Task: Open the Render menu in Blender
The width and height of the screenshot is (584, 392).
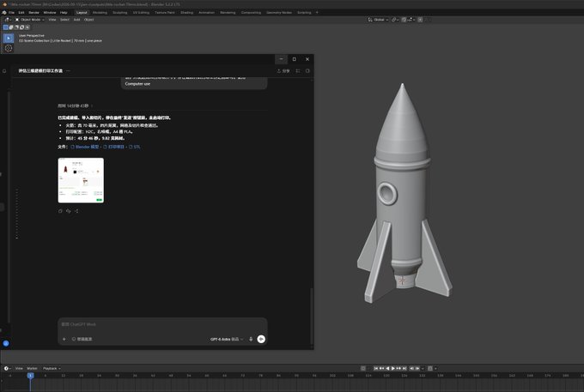Action: click(x=33, y=12)
